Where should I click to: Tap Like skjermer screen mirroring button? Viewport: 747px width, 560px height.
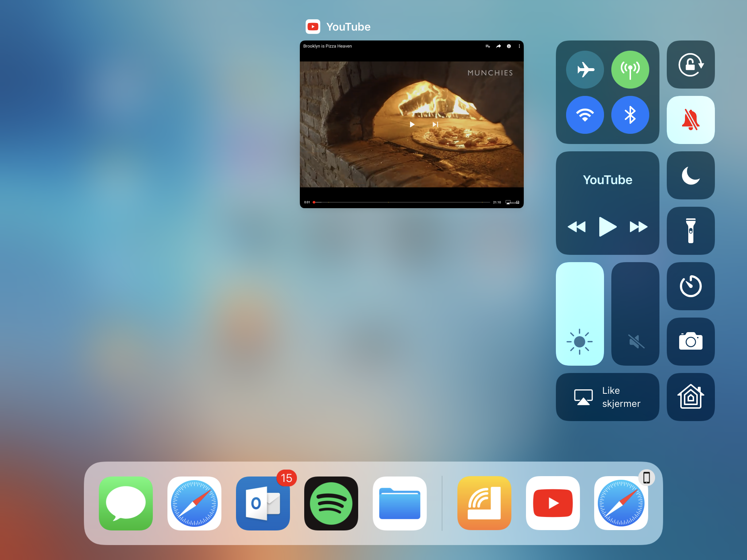tap(608, 397)
